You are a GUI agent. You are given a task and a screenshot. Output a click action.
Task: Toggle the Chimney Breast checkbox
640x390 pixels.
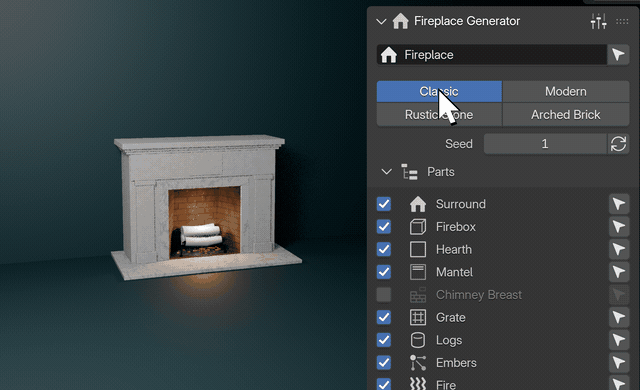(x=384, y=295)
